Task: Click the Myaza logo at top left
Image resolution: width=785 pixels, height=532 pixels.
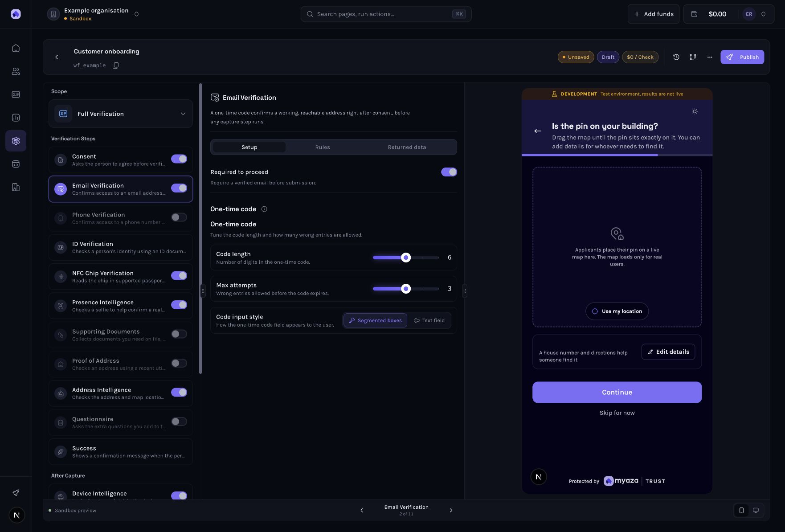Action: pos(16,14)
